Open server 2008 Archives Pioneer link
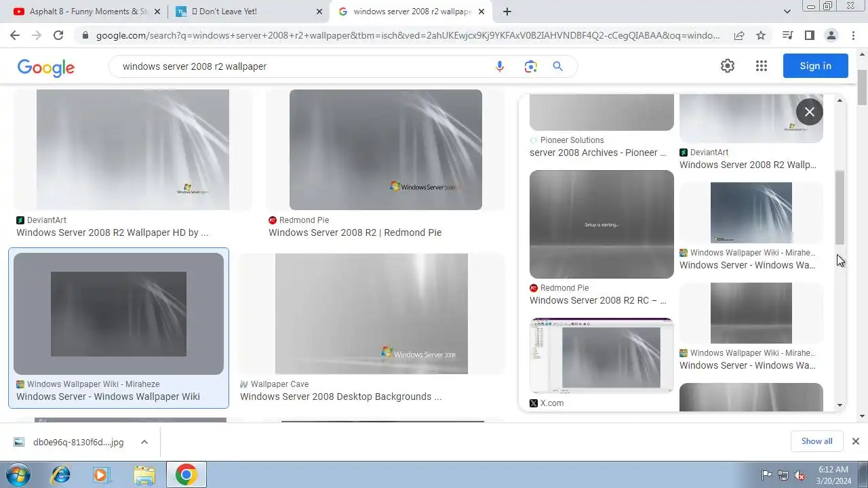868x488 pixels. point(597,152)
